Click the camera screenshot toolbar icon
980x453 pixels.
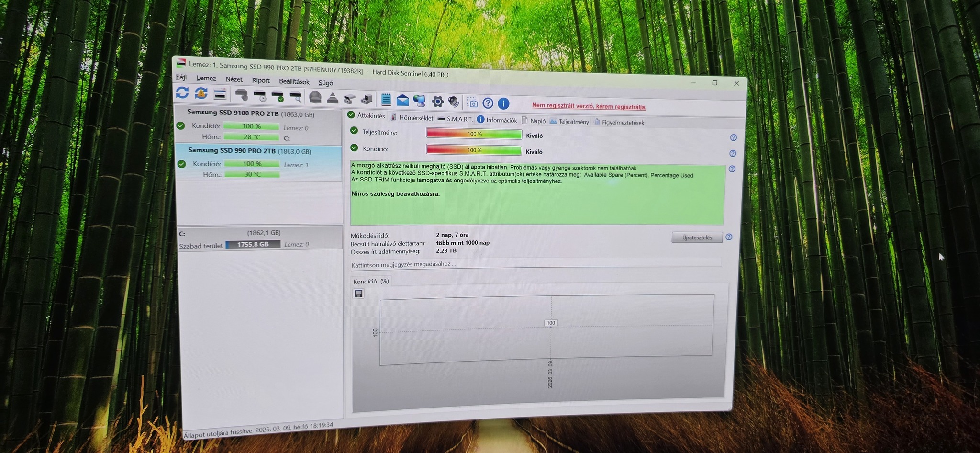pyautogui.click(x=472, y=102)
